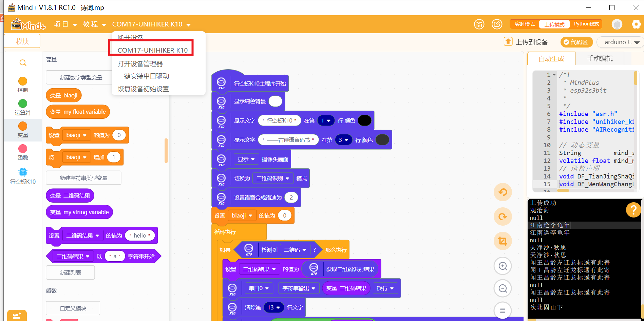Image resolution: width=644 pixels, height=321 pixels.
Task: Select the 函数 category icon
Action: pyautogui.click(x=23, y=149)
